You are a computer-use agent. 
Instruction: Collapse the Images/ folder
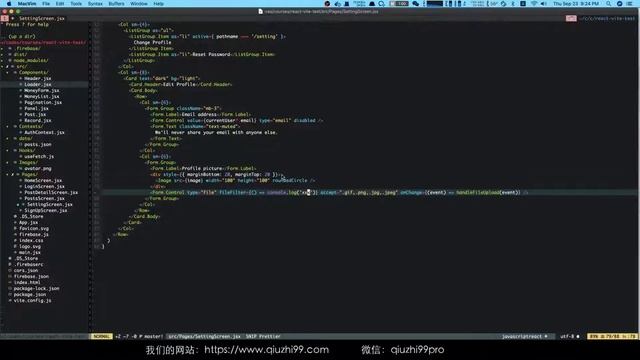pyautogui.click(x=28, y=162)
